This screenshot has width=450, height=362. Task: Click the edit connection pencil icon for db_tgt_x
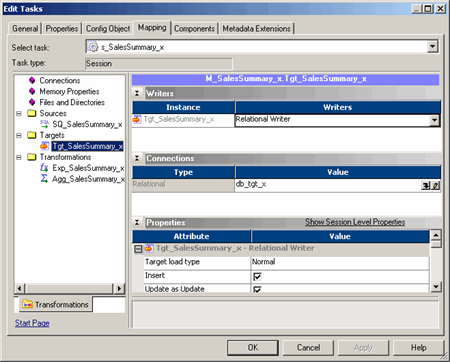[435, 185]
